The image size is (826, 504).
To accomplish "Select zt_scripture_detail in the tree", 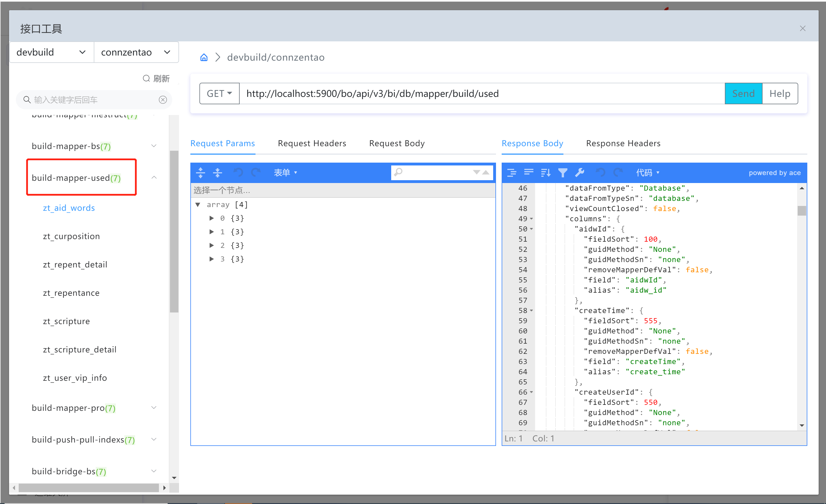I will pos(79,349).
